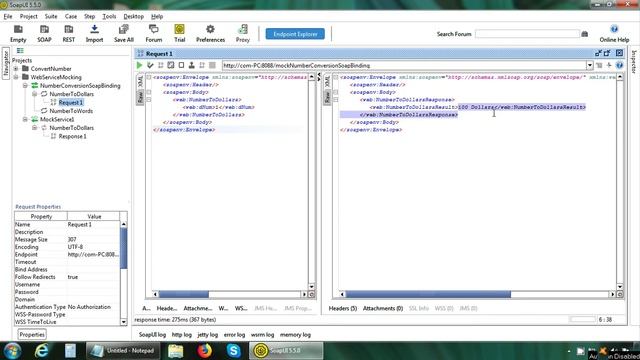Click the Inspector side tab
This screenshot has height=360, width=640.
pyautogui.click(x=634, y=62)
